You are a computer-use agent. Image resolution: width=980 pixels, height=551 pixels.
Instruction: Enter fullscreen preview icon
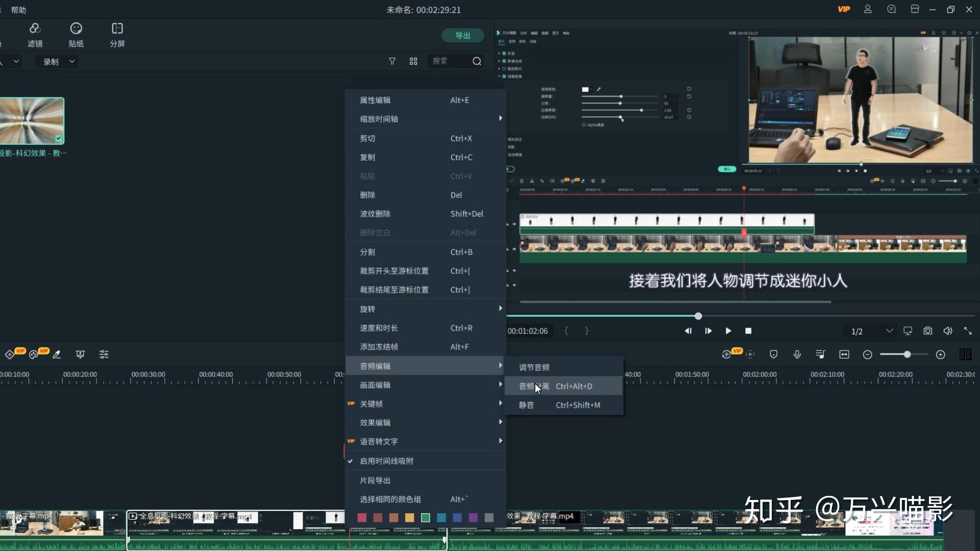[x=968, y=331]
